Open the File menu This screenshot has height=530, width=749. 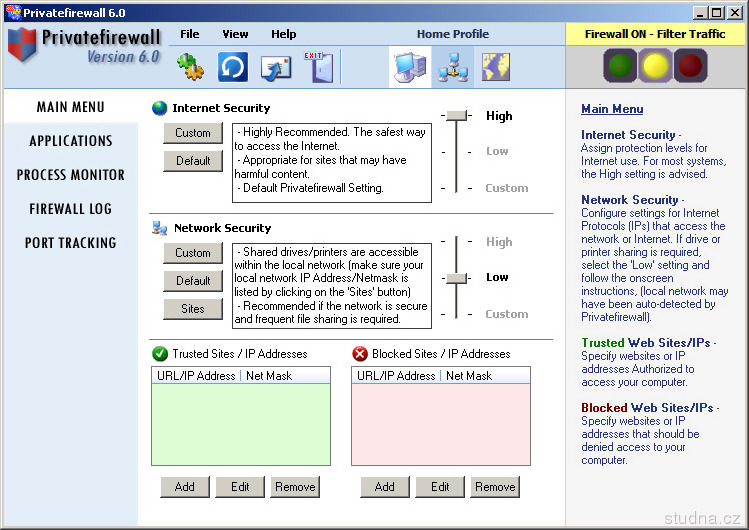tap(190, 34)
